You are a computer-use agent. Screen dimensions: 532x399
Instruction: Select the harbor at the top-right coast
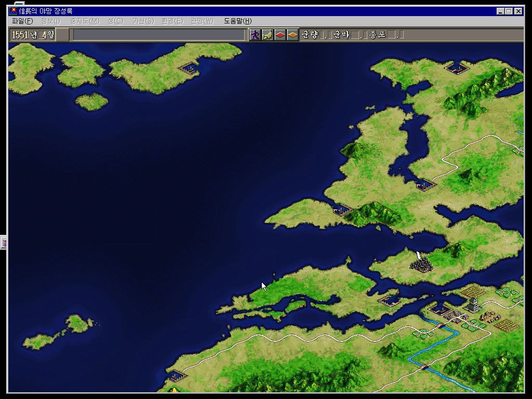click(x=457, y=67)
